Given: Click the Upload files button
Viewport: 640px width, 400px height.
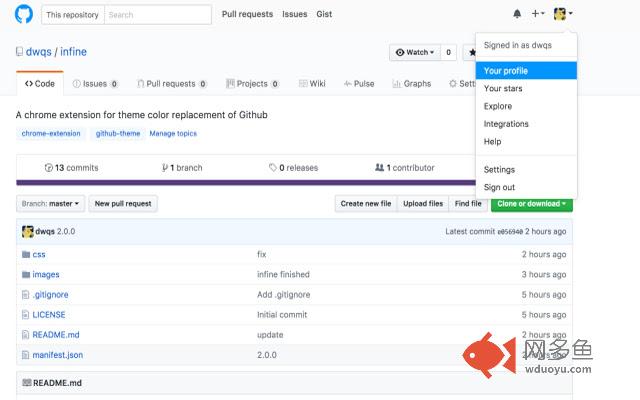Looking at the screenshot, I should pyautogui.click(x=423, y=204).
